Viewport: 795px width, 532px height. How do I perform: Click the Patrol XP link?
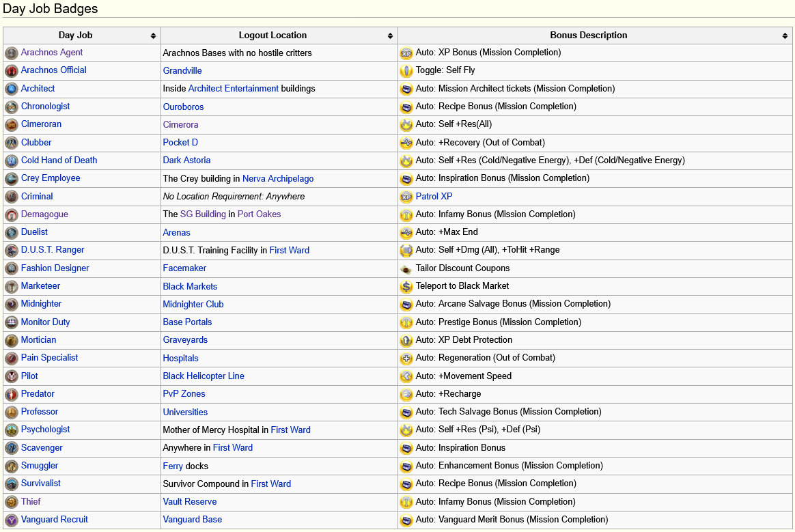tap(434, 196)
